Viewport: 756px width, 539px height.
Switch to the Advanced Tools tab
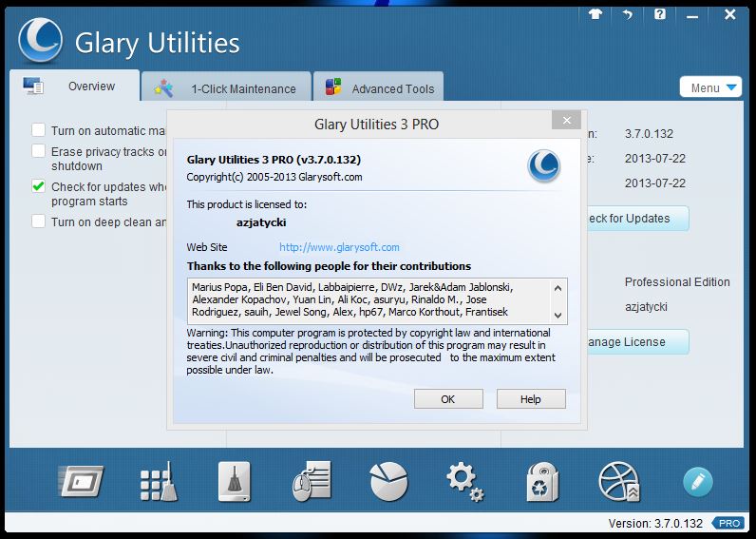click(x=379, y=88)
